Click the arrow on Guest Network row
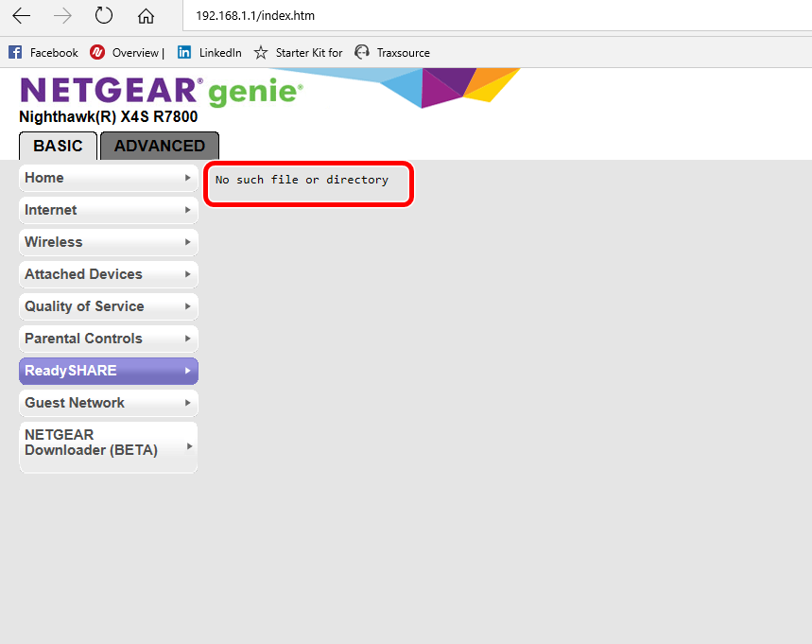 tap(188, 403)
